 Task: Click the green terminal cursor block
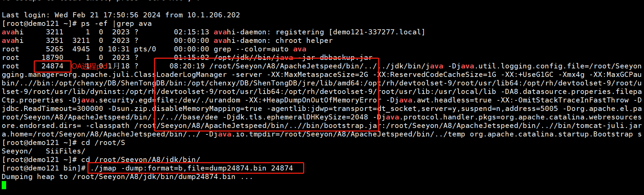pos(4,185)
